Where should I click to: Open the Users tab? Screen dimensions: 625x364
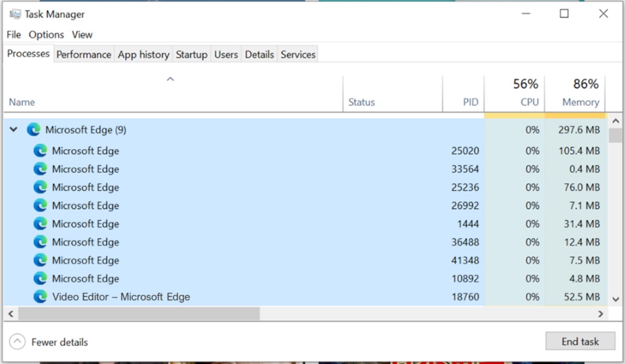coord(226,54)
